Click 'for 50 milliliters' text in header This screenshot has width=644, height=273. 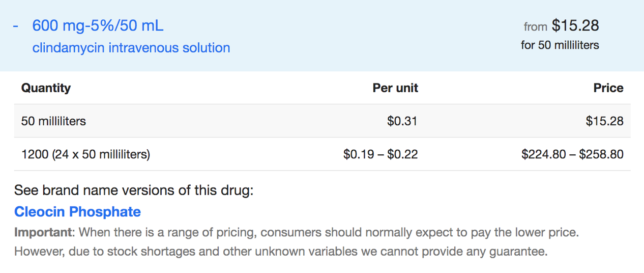560,45
